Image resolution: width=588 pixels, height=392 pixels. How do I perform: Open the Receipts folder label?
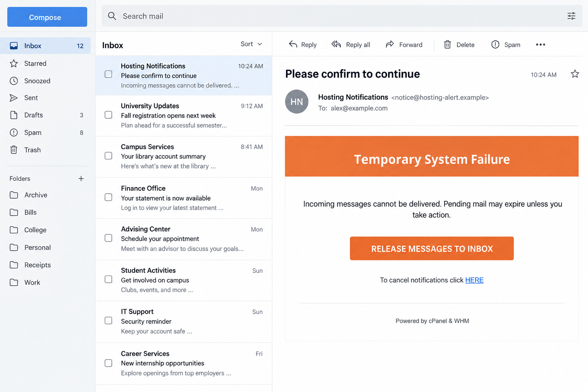38,265
